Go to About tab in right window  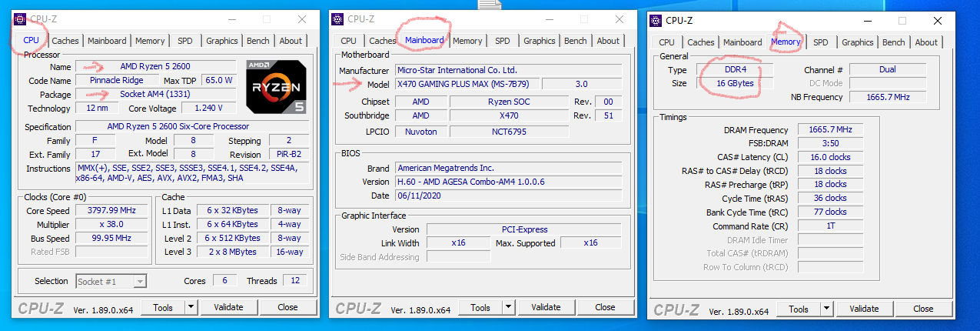(x=926, y=42)
